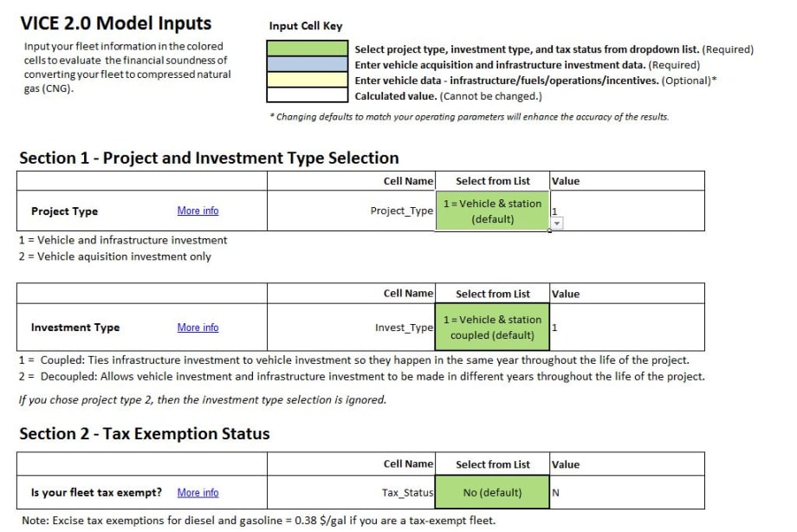The image size is (797, 532).
Task: Click the white calculated-value key cell
Action: pos(307,96)
